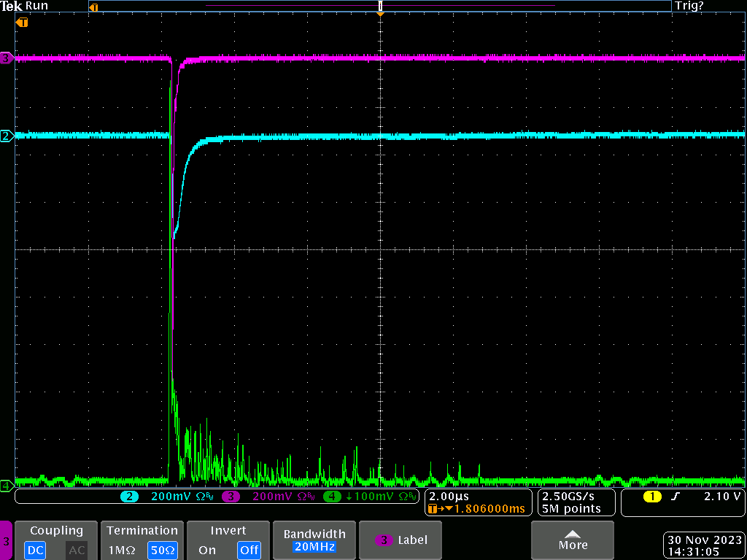Select the cyan channel 2 waveform marker
The image size is (747, 560).
(x=7, y=136)
